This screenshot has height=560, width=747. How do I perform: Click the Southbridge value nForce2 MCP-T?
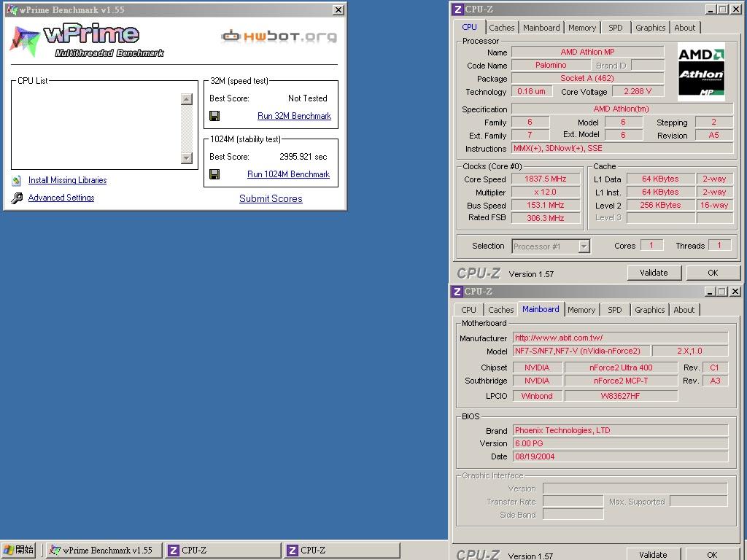coord(621,381)
